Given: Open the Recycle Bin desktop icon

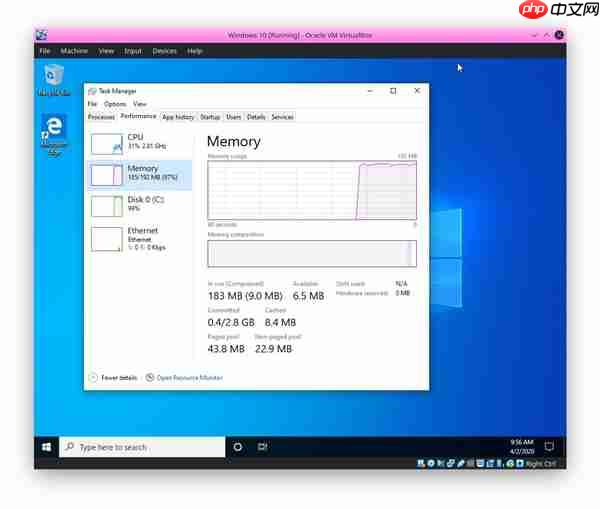Looking at the screenshot, I should 54,80.
